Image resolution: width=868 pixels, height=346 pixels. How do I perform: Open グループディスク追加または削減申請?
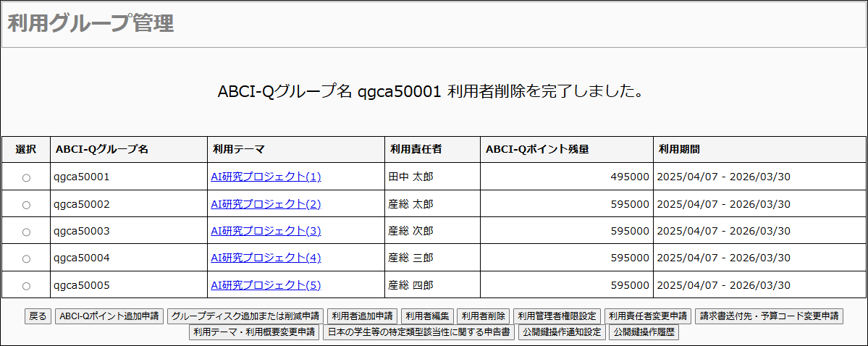pos(245,316)
